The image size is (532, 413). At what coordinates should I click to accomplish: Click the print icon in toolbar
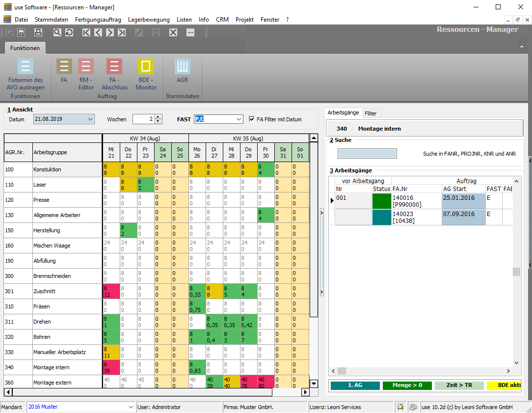tap(38, 32)
